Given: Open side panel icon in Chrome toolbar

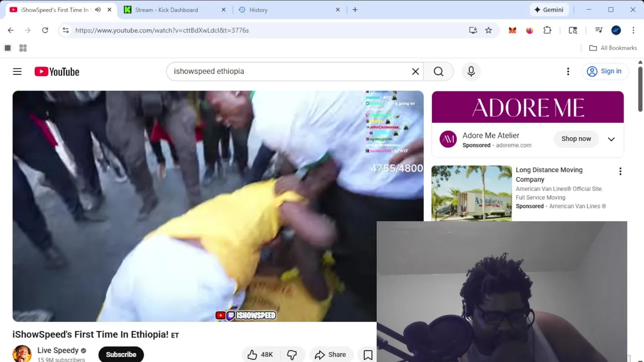Looking at the screenshot, I should 573,30.
